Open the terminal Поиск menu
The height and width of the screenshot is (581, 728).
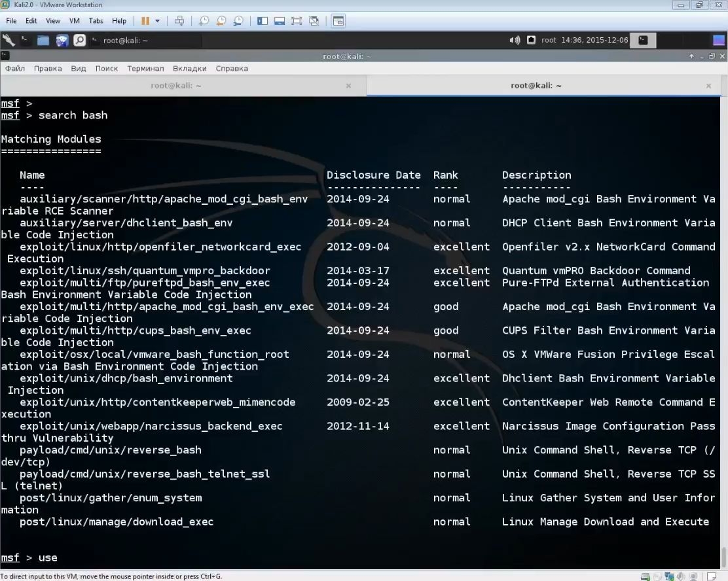(107, 68)
